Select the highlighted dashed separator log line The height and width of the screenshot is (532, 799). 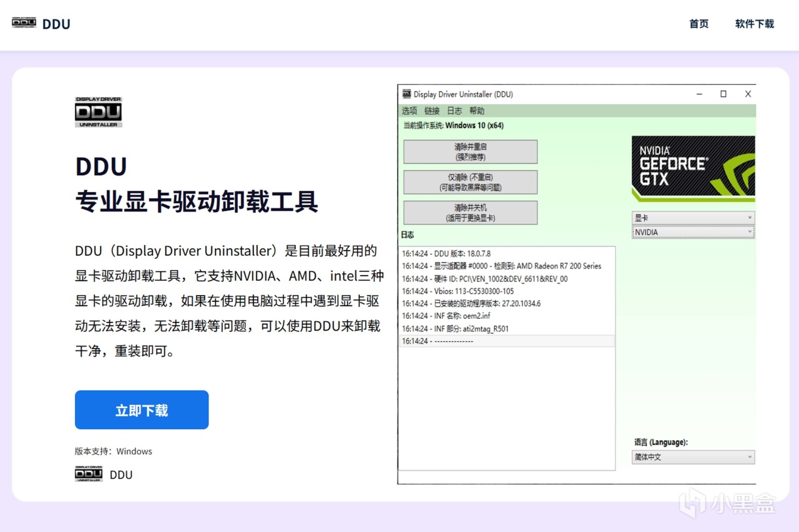click(507, 341)
